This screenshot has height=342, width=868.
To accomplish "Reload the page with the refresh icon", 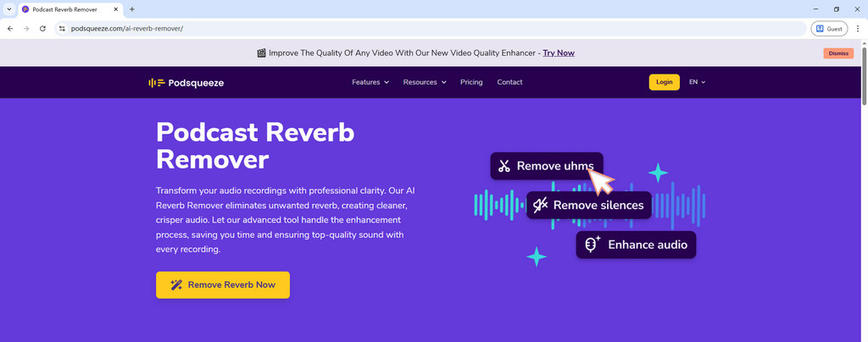I will (42, 28).
